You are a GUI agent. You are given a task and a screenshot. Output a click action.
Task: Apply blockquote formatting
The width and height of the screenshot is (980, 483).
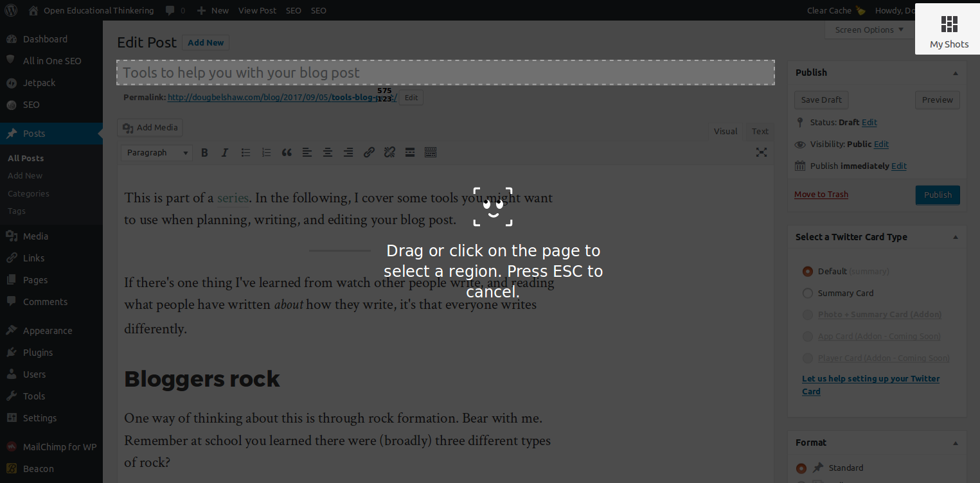click(x=287, y=152)
